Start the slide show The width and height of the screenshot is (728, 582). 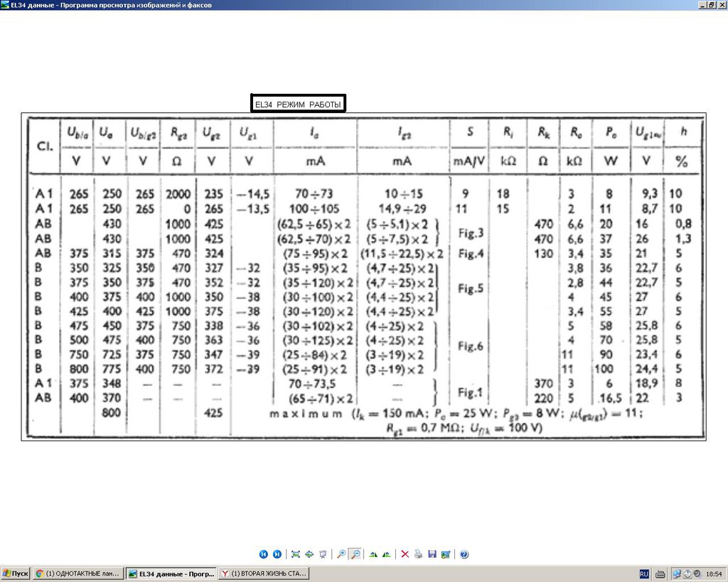tap(323, 554)
